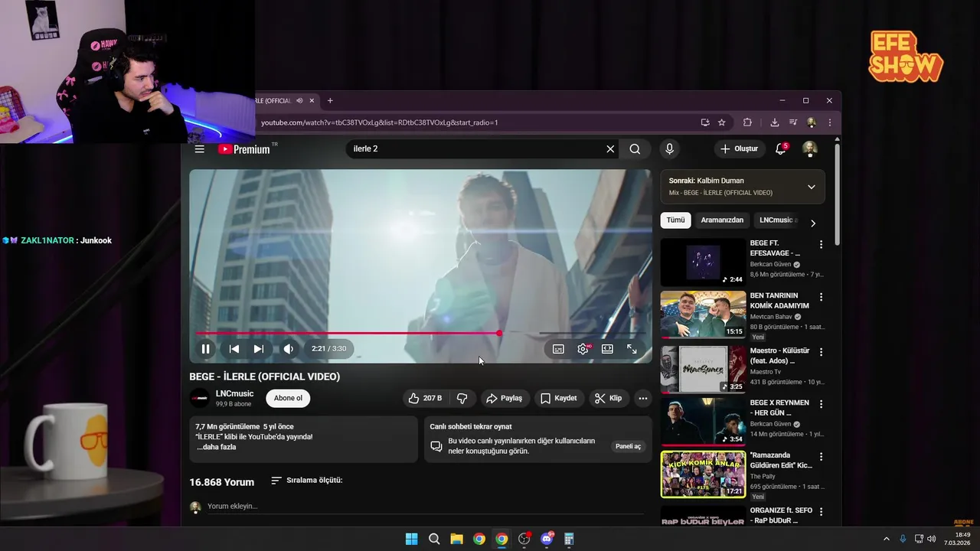Dislike the video with thumbs down
Screen dimensions: 980x551
tap(462, 398)
